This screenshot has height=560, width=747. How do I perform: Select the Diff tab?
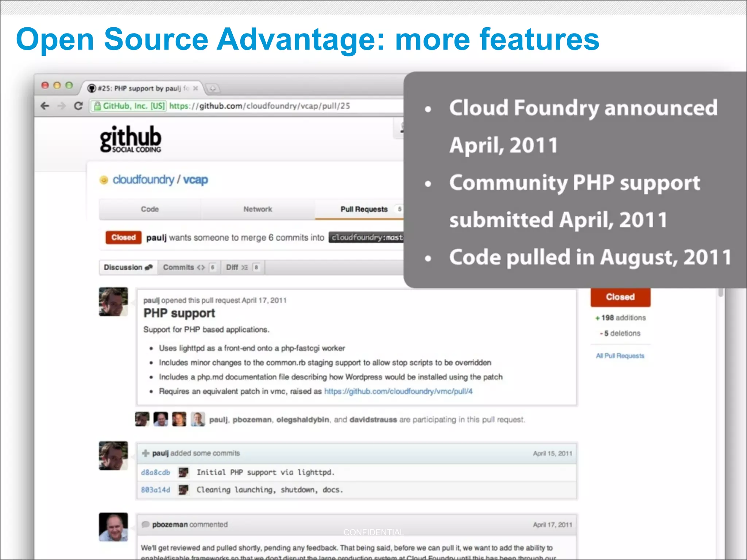[243, 267]
